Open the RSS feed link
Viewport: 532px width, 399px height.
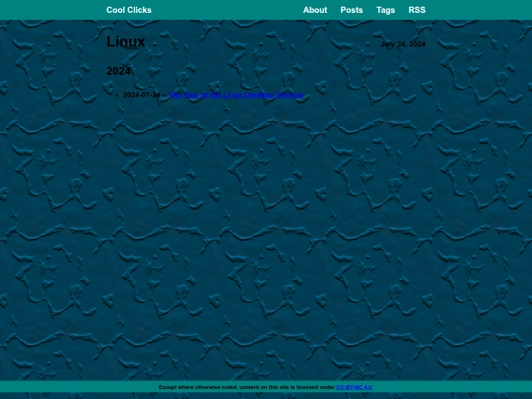pos(417,10)
